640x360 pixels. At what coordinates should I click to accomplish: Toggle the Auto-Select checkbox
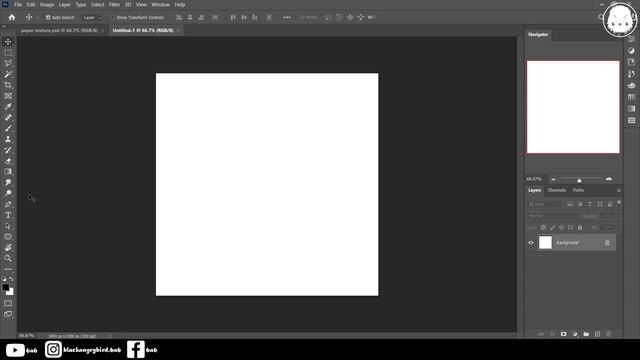[x=48, y=18]
